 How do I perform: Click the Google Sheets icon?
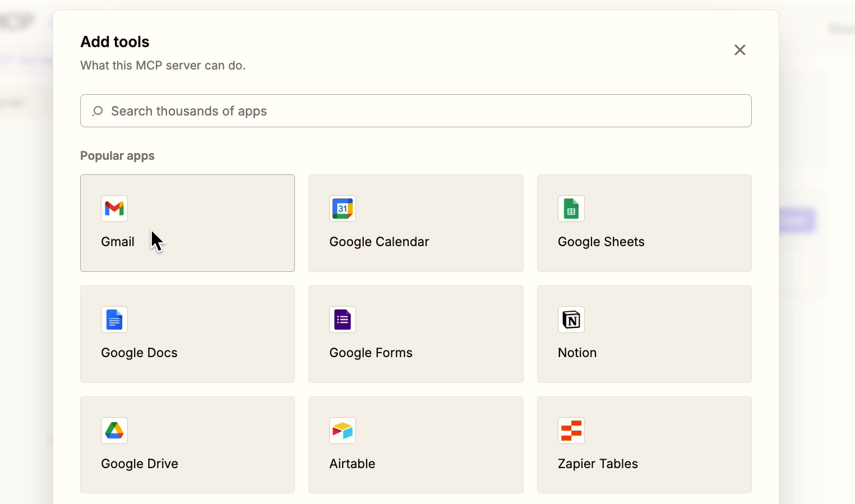(571, 209)
